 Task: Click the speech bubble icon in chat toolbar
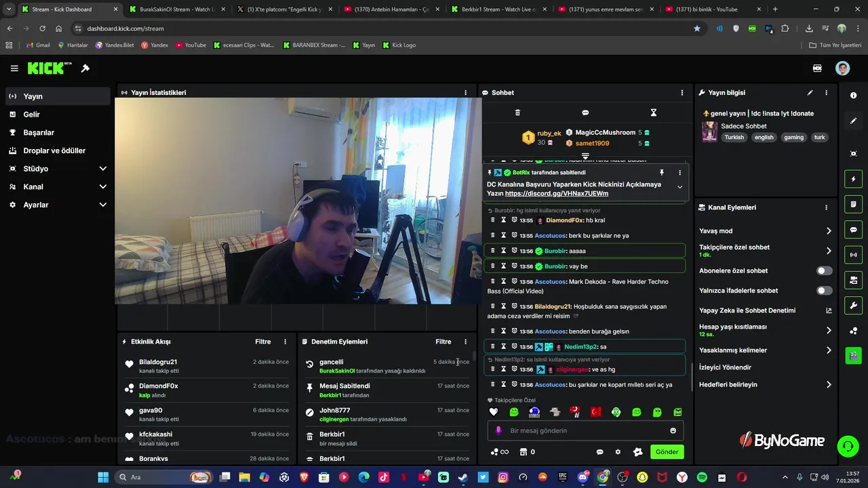click(x=585, y=113)
